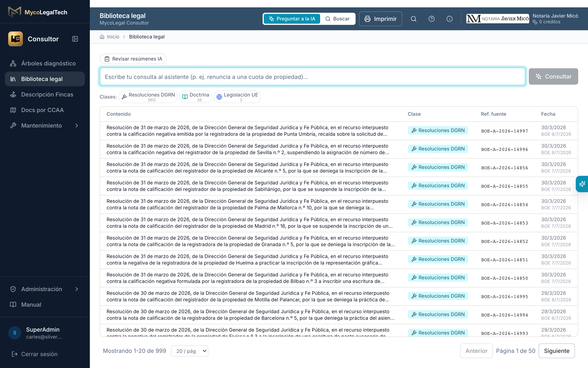Click the Notaría Javier Micó logo
The image size is (588, 368).
(x=497, y=19)
